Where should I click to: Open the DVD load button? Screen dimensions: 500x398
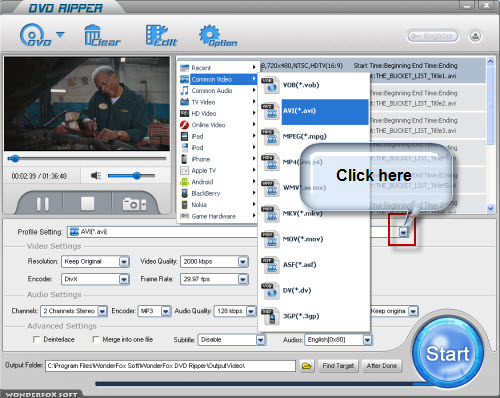(35, 35)
